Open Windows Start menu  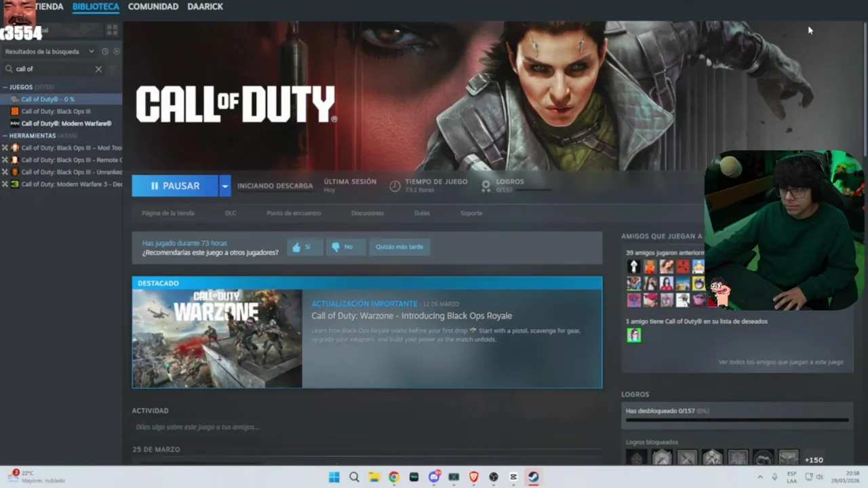click(x=334, y=477)
